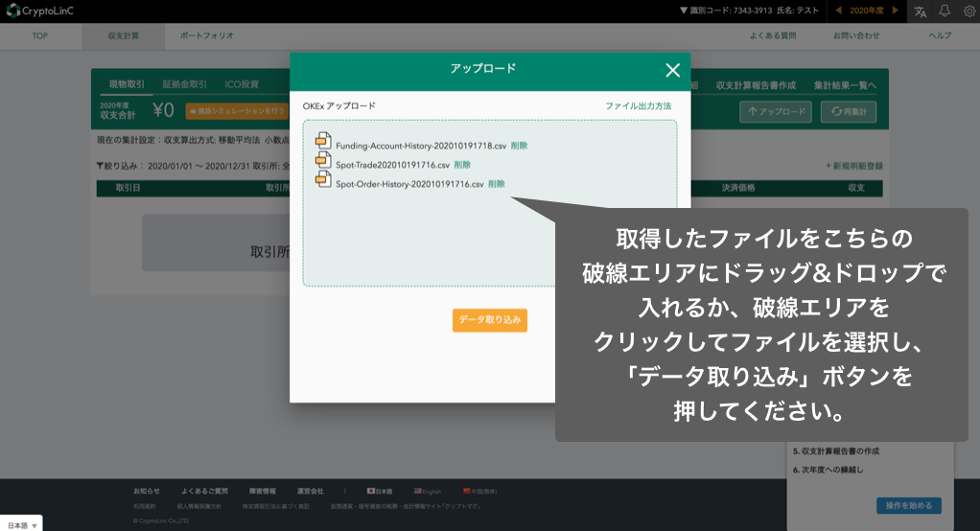Open the footer 個人情報保護方針 link

click(198, 506)
